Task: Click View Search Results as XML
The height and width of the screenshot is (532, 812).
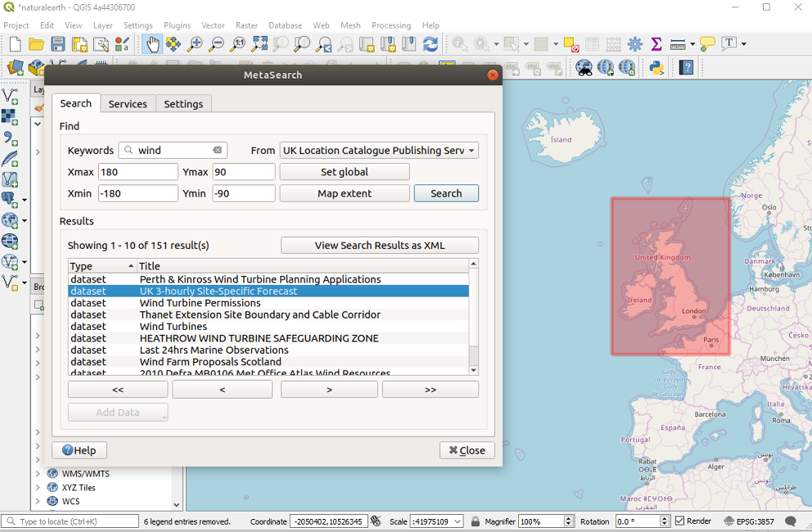Action: click(379, 245)
